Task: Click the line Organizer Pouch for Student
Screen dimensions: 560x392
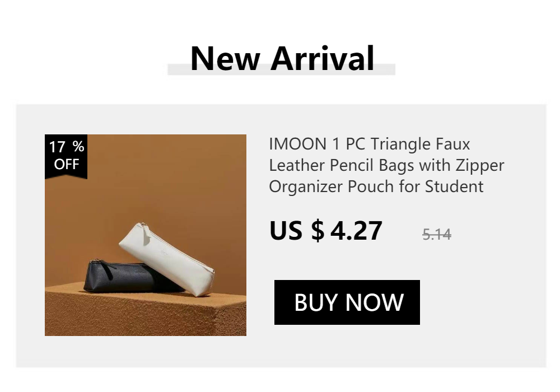Action: [x=376, y=186]
